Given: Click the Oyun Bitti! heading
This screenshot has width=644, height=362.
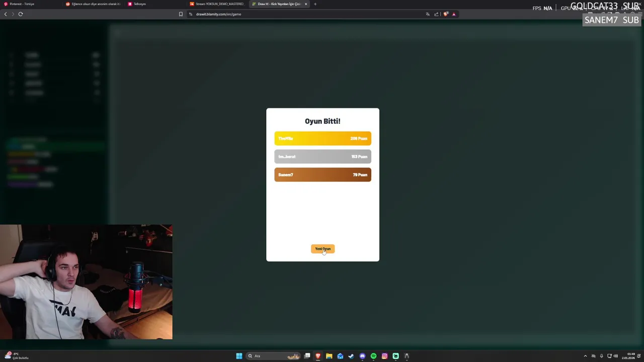Looking at the screenshot, I should click(323, 121).
